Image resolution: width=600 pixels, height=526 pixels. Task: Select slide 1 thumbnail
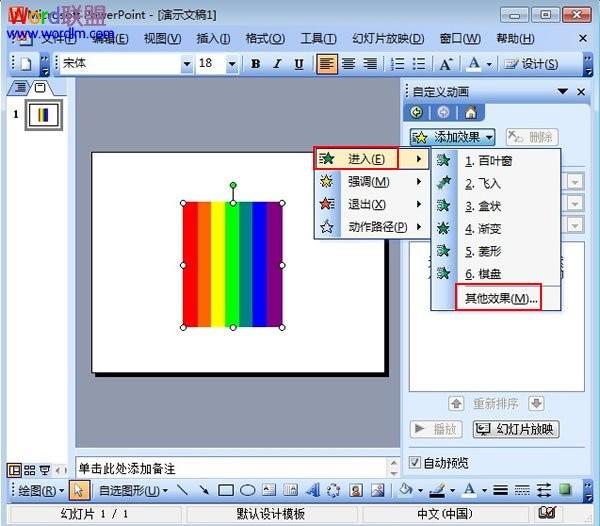click(x=44, y=115)
